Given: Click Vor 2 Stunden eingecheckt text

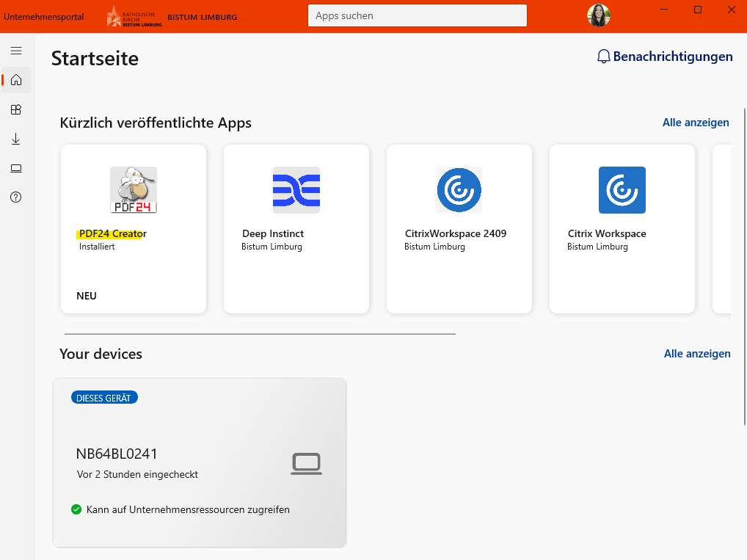Looking at the screenshot, I should [x=137, y=475].
